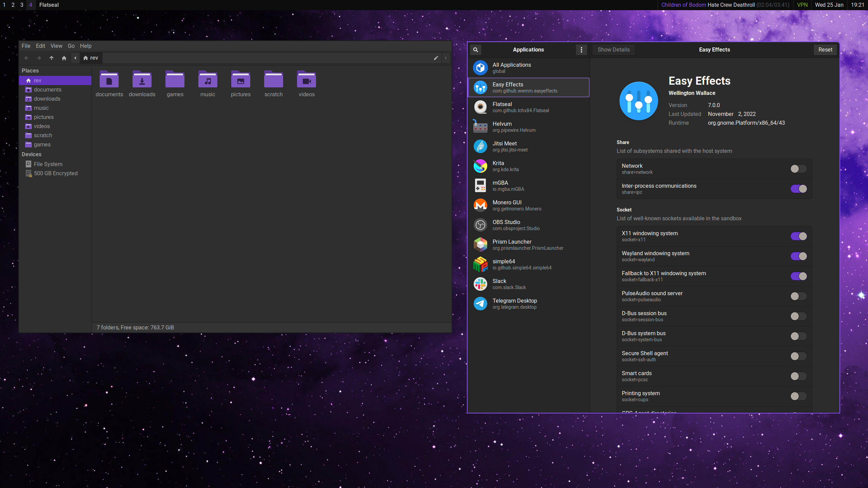Open the scratch folder icon
Viewport: 868px width, 488px height.
(x=274, y=80)
